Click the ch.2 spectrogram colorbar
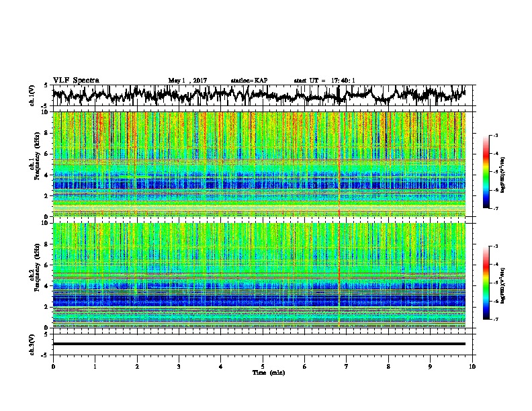Image resolution: width=532 pixels, height=411 pixels. click(486, 283)
